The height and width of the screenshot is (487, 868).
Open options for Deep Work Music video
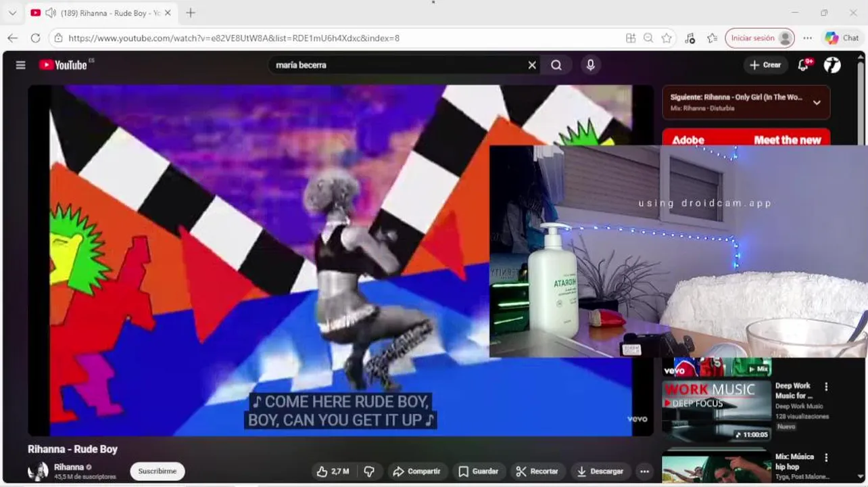pos(825,387)
